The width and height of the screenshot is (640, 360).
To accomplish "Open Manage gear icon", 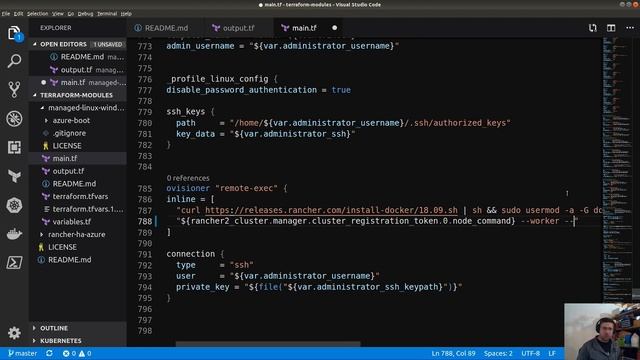I will tap(14, 333).
